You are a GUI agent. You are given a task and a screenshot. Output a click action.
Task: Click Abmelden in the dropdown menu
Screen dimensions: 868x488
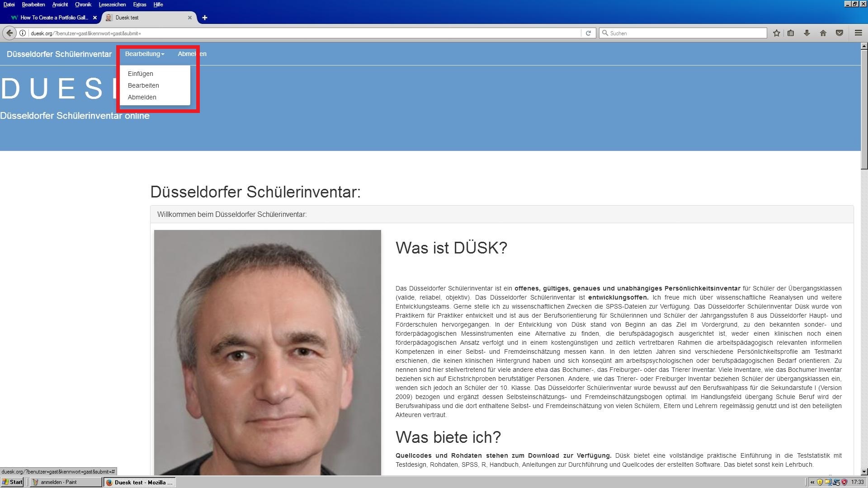pos(142,97)
